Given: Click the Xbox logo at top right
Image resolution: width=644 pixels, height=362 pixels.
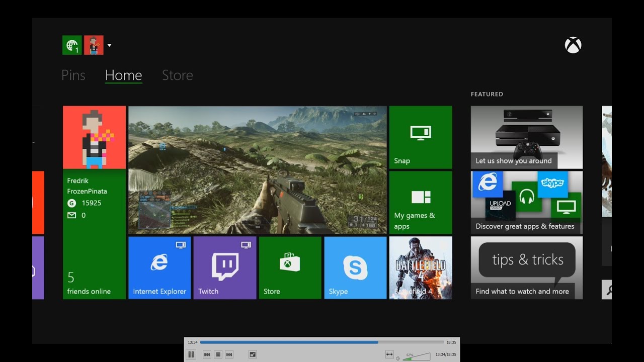Looking at the screenshot, I should pyautogui.click(x=573, y=45).
